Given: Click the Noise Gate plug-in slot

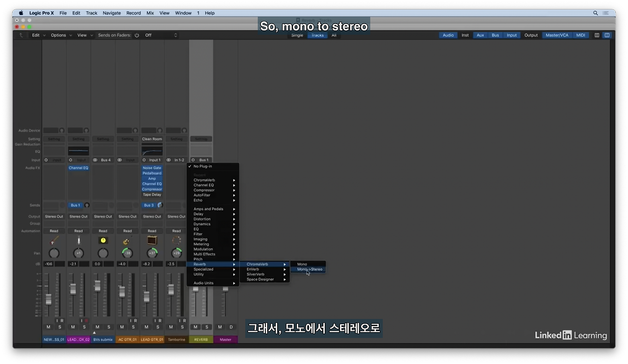Looking at the screenshot, I should coord(152,168).
